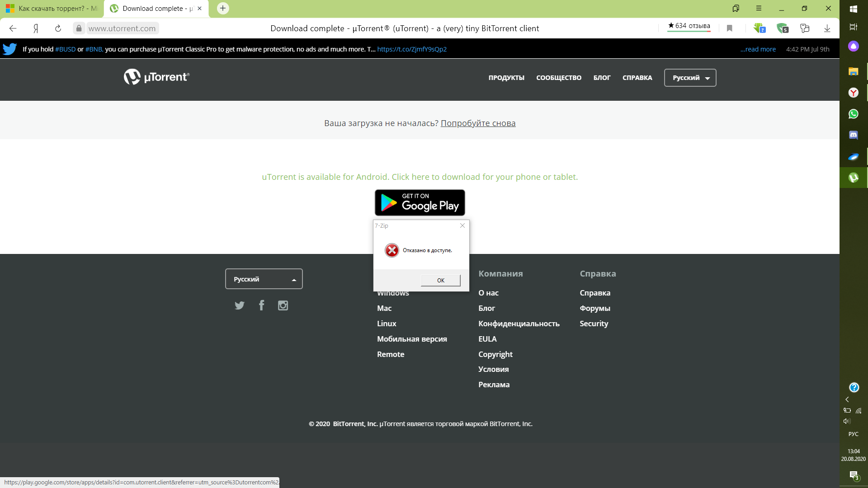Image resolution: width=868 pixels, height=488 pixels.
Task: Click the Facebook icon in footer
Action: pos(260,305)
